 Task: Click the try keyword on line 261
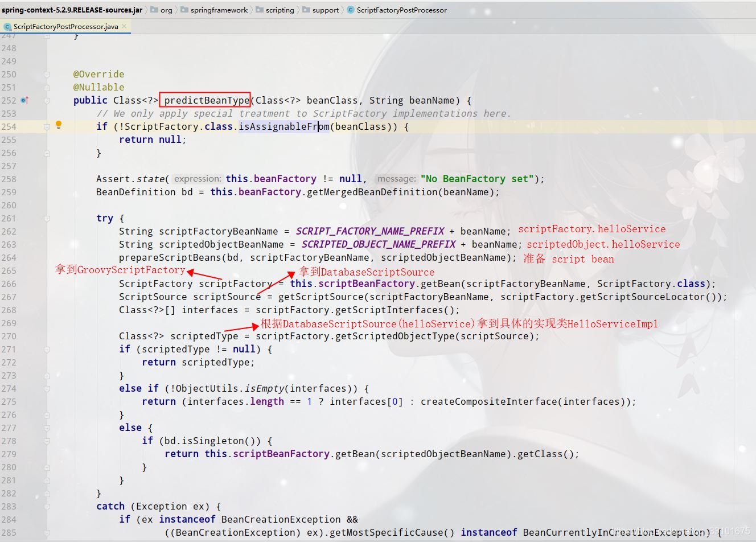pos(105,219)
